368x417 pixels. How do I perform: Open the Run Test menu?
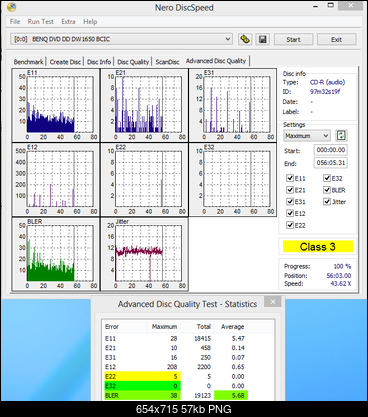pyautogui.click(x=40, y=22)
